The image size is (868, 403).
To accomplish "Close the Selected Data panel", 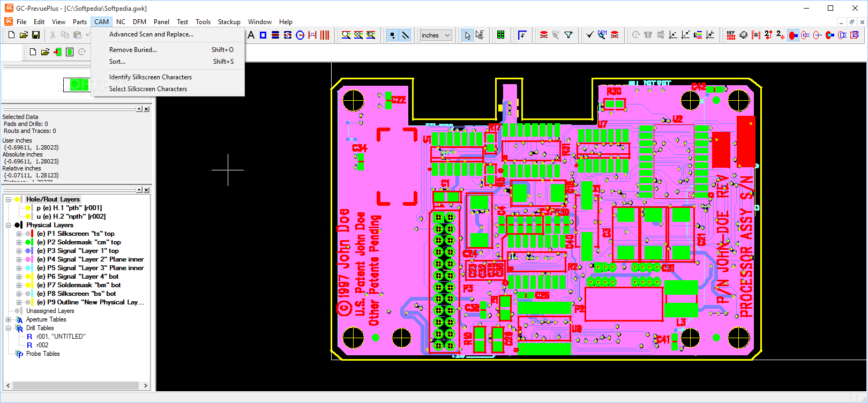I will click(x=147, y=109).
